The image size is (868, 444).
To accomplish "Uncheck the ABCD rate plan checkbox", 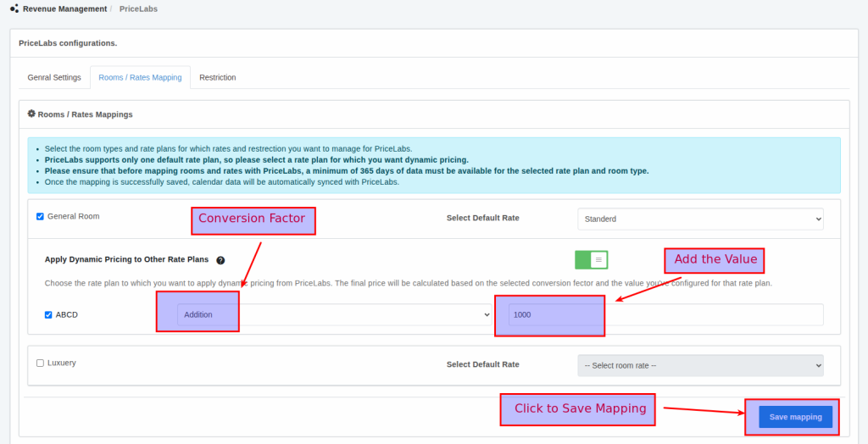I will point(48,315).
